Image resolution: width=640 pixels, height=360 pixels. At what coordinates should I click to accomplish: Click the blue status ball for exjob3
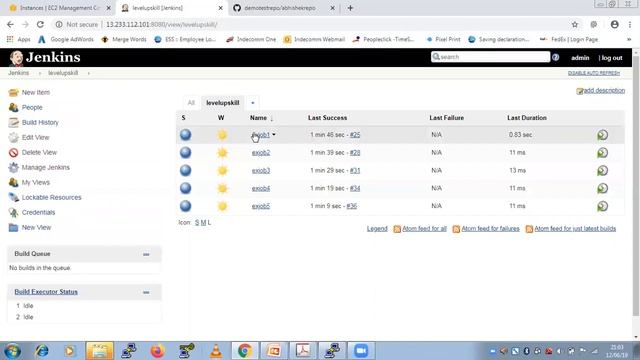[186, 170]
